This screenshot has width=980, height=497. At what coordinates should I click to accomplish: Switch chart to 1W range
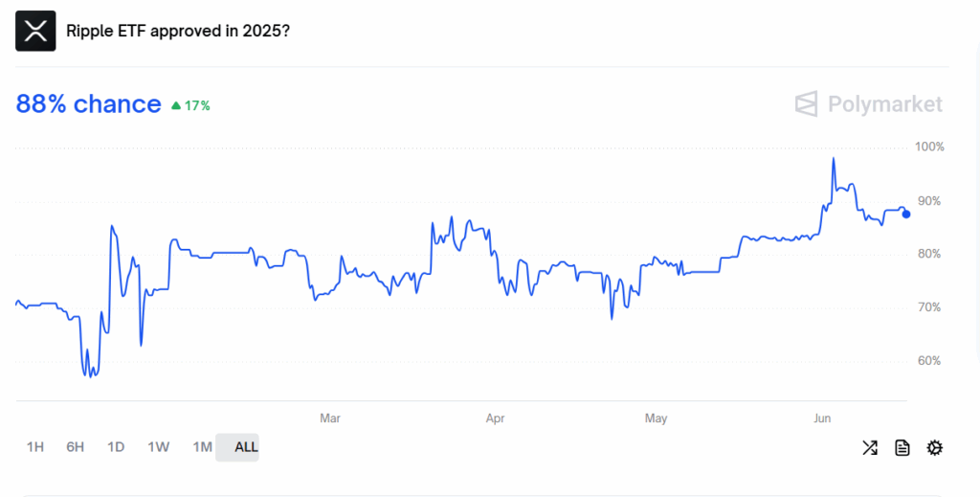click(159, 447)
